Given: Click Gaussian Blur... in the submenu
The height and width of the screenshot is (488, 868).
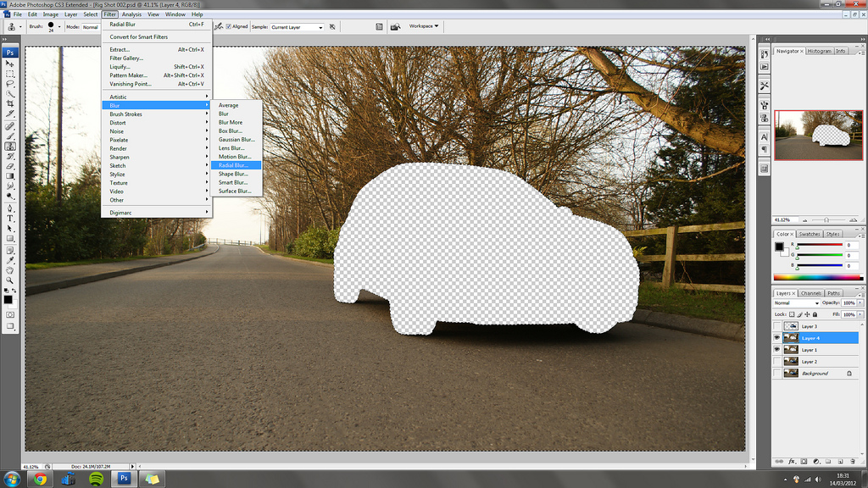Looking at the screenshot, I should (x=236, y=140).
